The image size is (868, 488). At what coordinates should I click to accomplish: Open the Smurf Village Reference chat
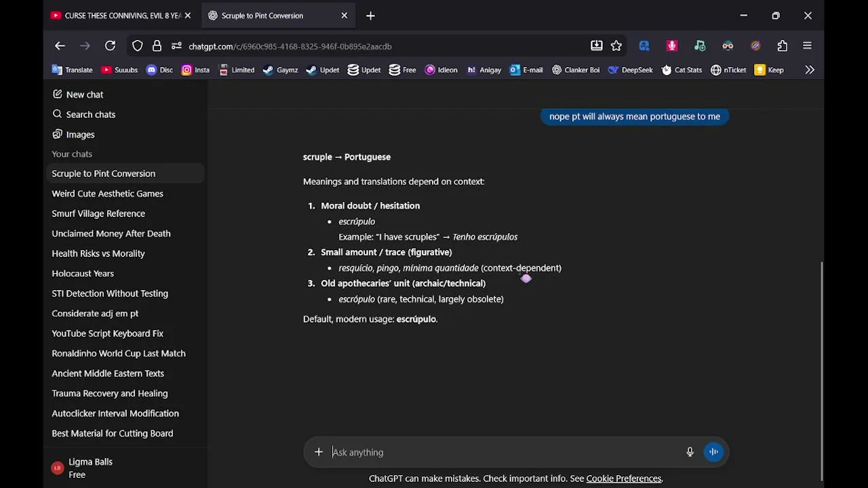click(x=125, y=213)
